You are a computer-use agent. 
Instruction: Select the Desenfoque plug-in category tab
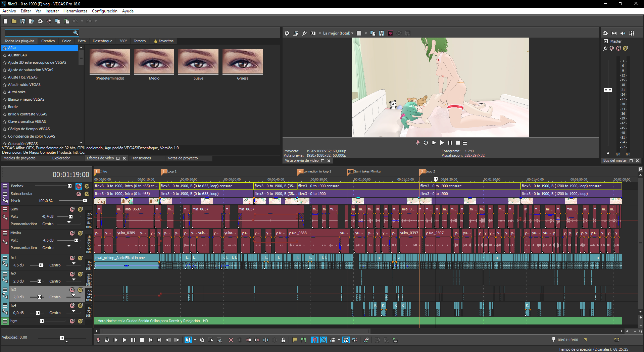click(102, 41)
